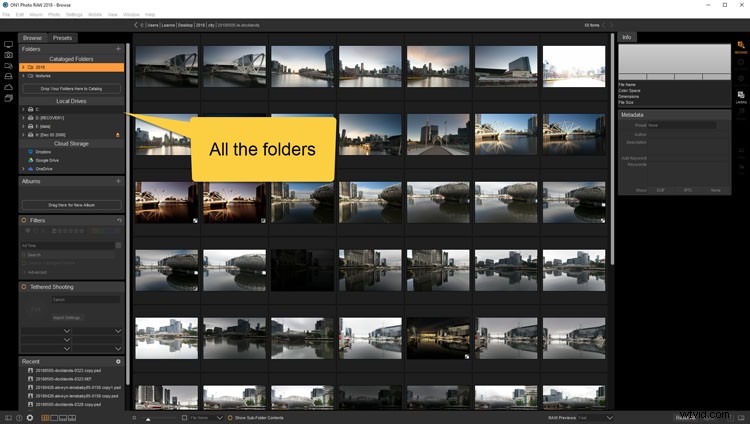Toggle Show Sub-Folder Contents
This screenshot has width=750, height=424.
[230, 418]
